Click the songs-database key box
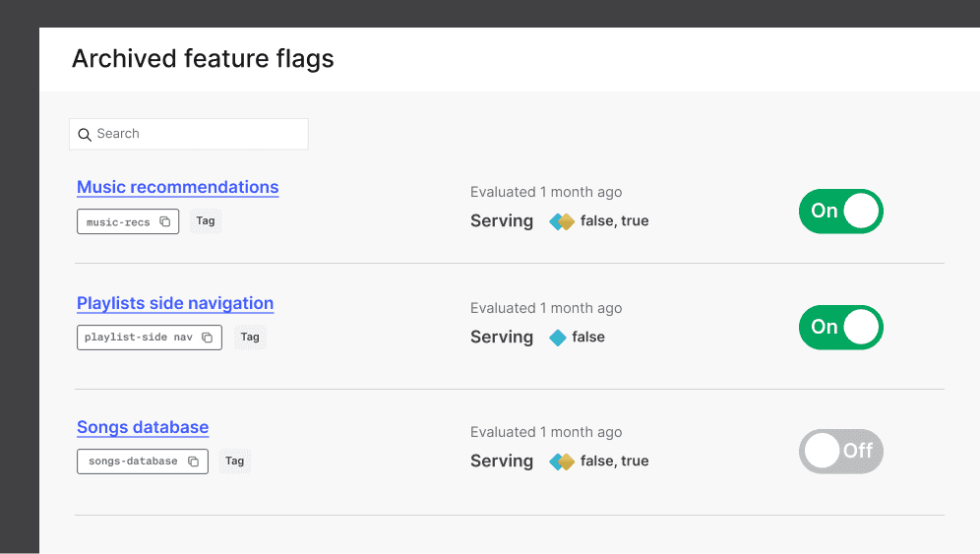Screen dimensions: 980x554 (143, 462)
